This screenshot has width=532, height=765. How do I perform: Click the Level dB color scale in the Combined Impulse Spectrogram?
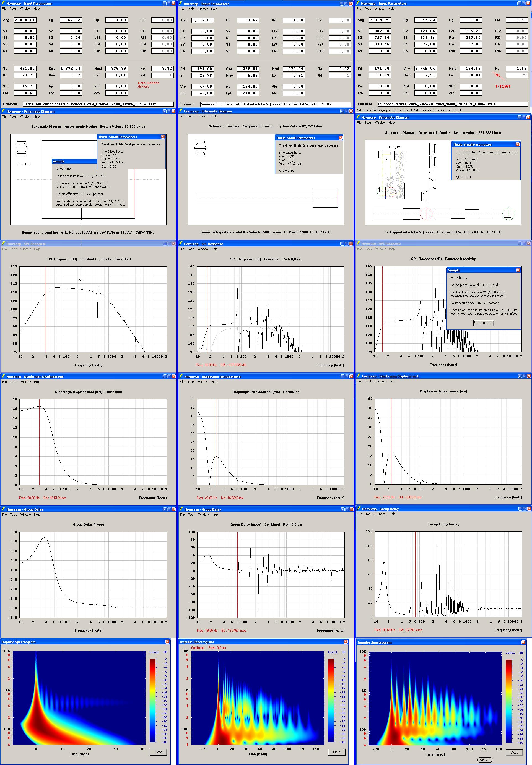pos(331,701)
